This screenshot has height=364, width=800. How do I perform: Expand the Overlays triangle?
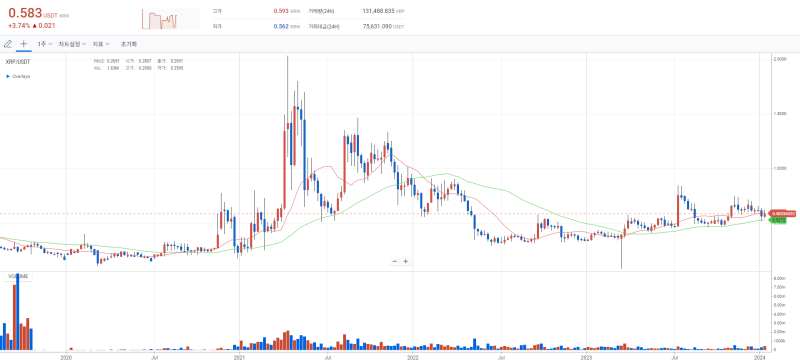[x=8, y=76]
